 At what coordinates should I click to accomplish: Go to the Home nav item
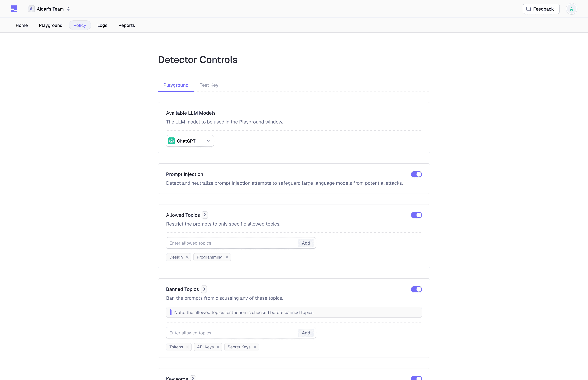[x=22, y=25]
